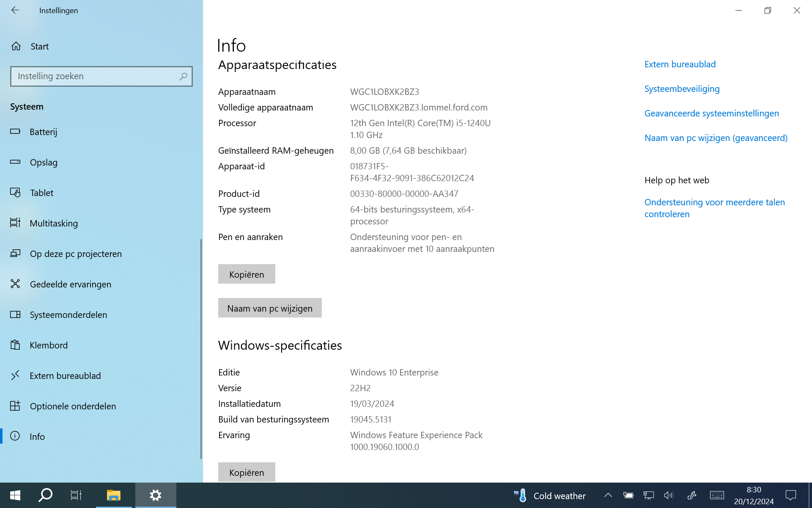Open the Cold weather widget
The height and width of the screenshot is (508, 812).
tap(549, 496)
